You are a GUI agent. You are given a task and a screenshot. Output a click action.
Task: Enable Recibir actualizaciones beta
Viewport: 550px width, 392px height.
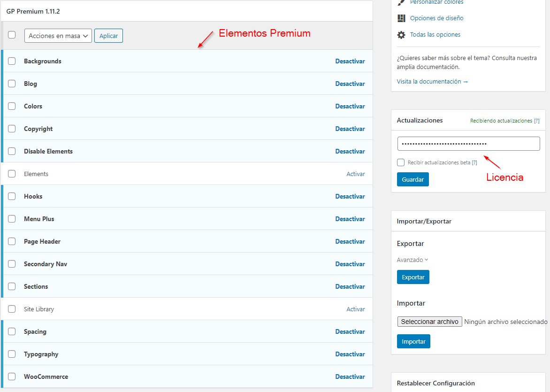coord(400,162)
